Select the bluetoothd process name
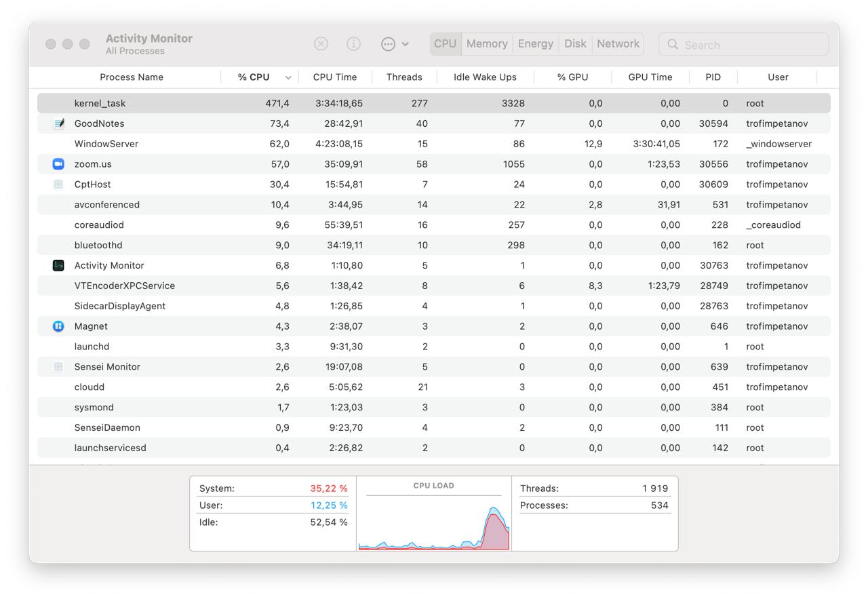Image resolution: width=868 pixels, height=599 pixels. click(x=98, y=246)
